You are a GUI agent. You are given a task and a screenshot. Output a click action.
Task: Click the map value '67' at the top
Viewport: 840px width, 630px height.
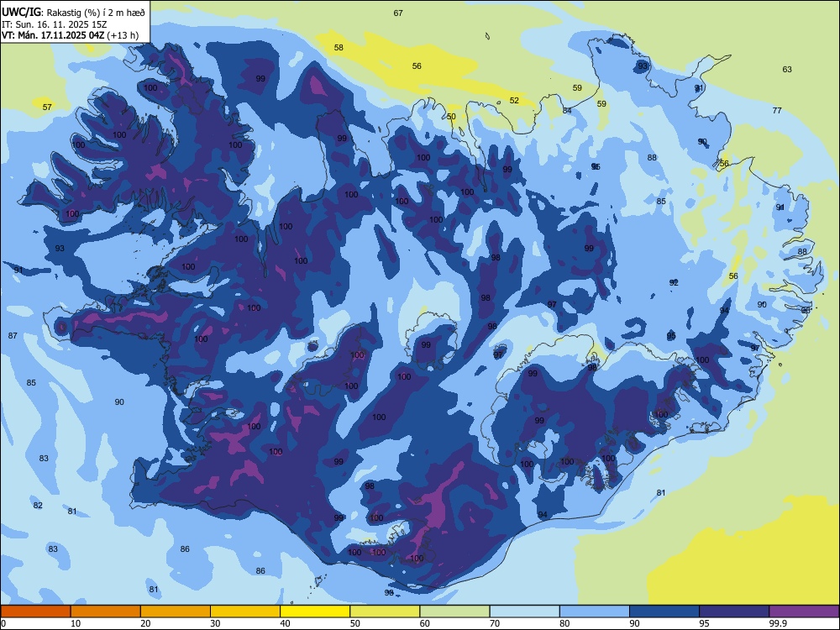[x=398, y=13]
